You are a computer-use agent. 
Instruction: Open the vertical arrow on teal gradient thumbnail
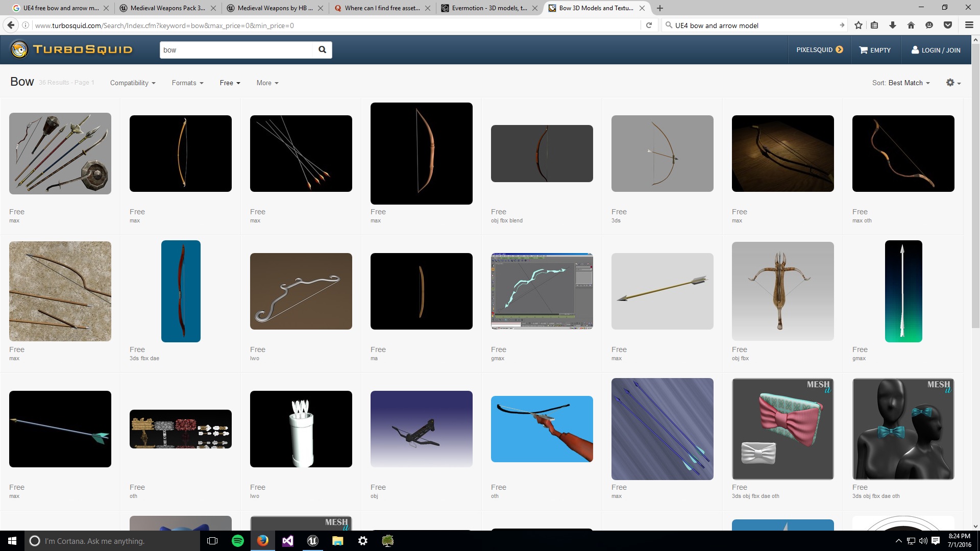(x=903, y=291)
